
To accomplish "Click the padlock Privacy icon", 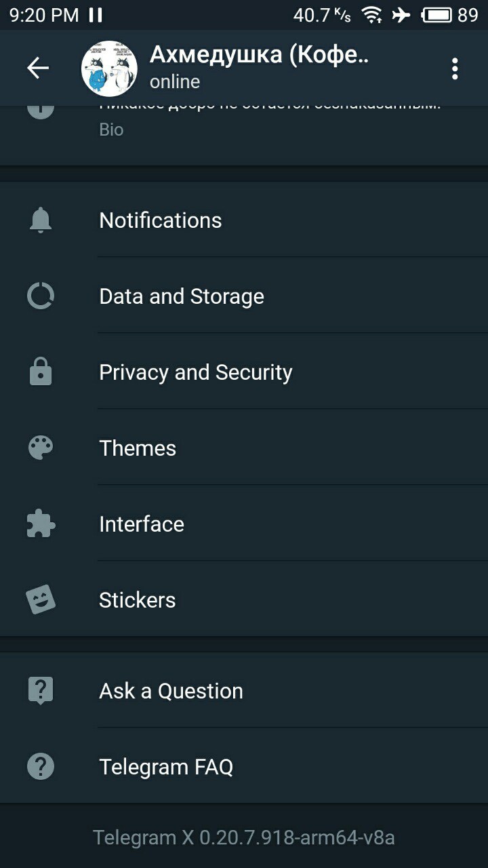I will [41, 372].
